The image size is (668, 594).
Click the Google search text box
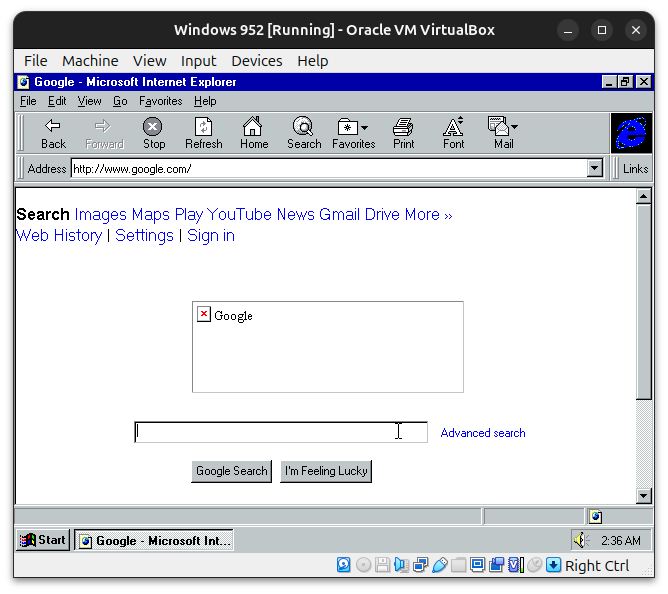click(281, 432)
